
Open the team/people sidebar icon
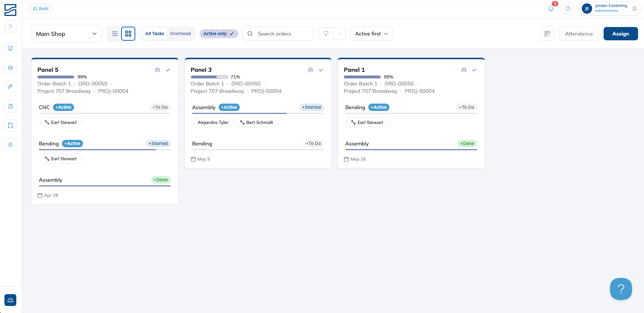coord(10,68)
